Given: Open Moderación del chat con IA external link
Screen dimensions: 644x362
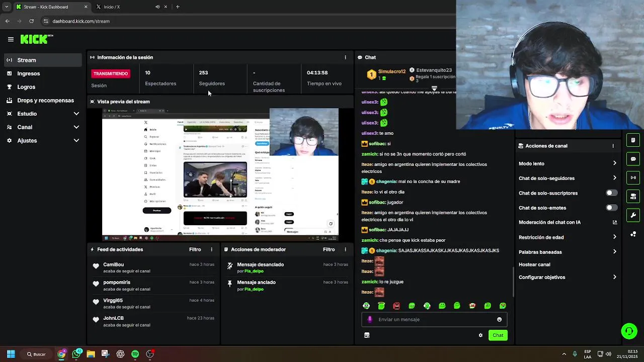Looking at the screenshot, I should (x=614, y=222).
